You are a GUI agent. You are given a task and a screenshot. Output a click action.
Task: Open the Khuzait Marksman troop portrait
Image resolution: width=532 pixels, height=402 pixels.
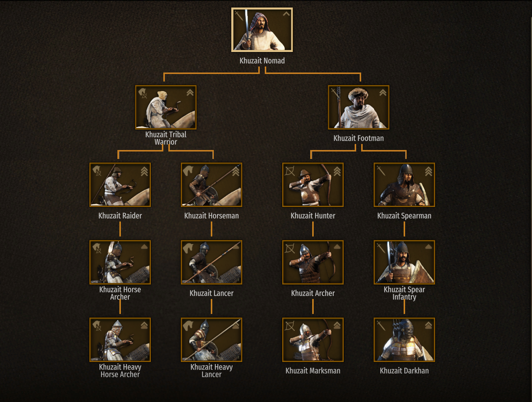coord(313,339)
